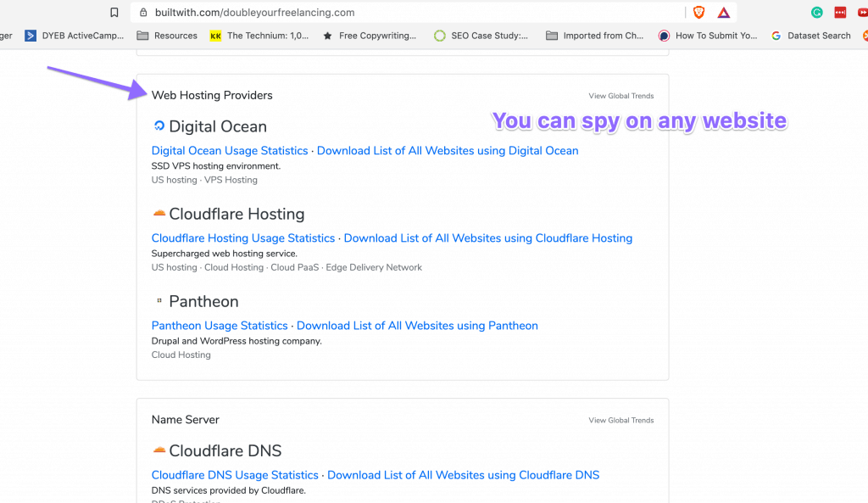
Task: Click the Name Server section title
Action: click(186, 420)
